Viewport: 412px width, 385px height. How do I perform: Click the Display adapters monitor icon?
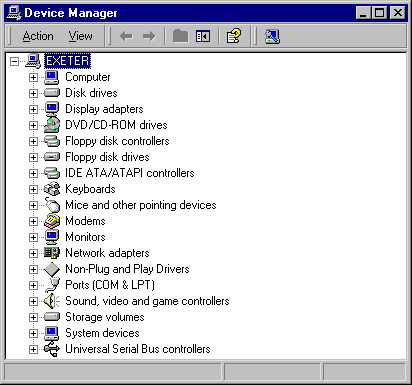52,109
